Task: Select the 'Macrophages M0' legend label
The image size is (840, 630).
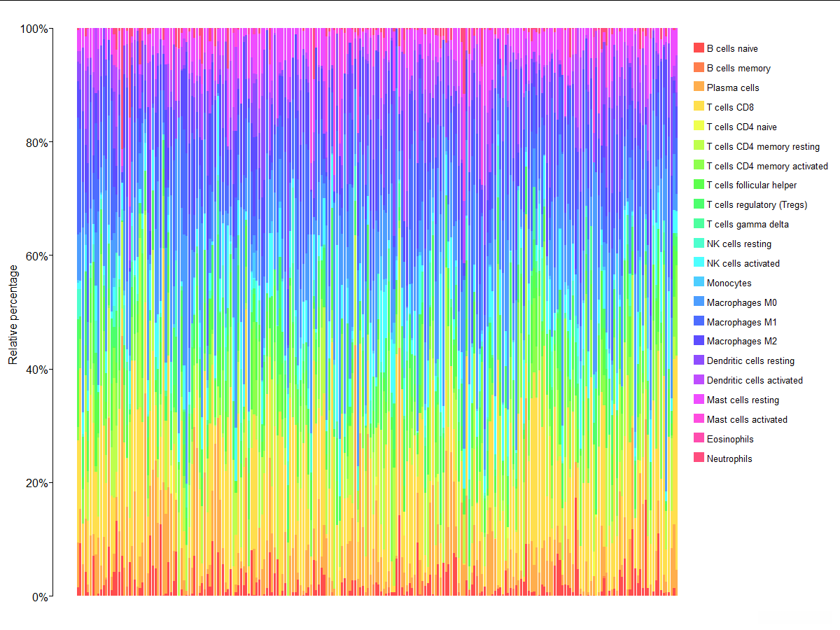Action: 742,302
